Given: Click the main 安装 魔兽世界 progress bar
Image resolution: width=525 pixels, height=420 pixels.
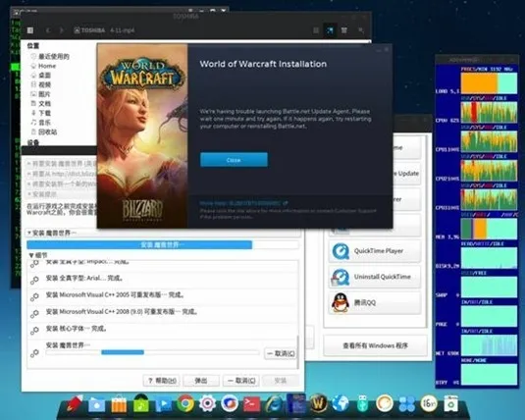Looking at the screenshot, I should 162,244.
